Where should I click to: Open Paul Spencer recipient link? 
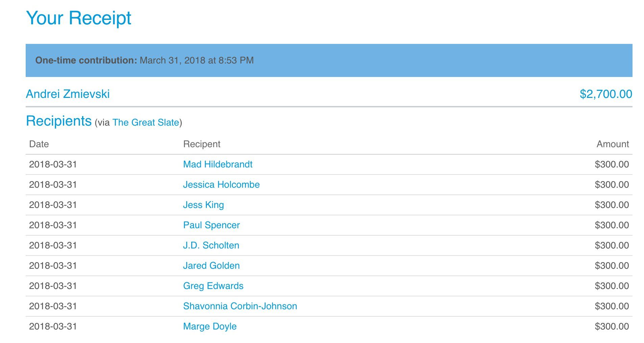(212, 225)
